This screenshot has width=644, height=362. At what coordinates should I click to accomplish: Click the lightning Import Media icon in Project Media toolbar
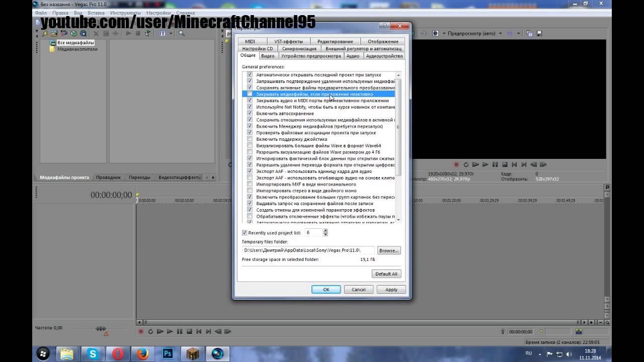coord(45,33)
